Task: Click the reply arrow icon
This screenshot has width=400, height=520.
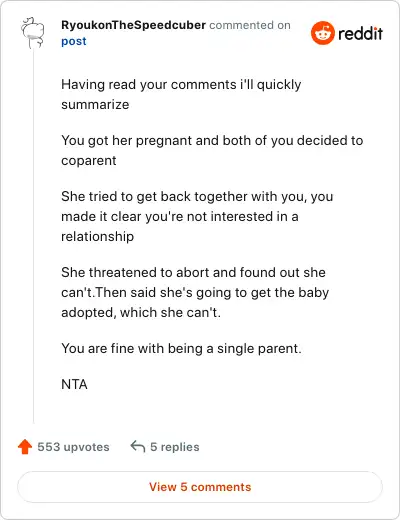Action: point(138,447)
